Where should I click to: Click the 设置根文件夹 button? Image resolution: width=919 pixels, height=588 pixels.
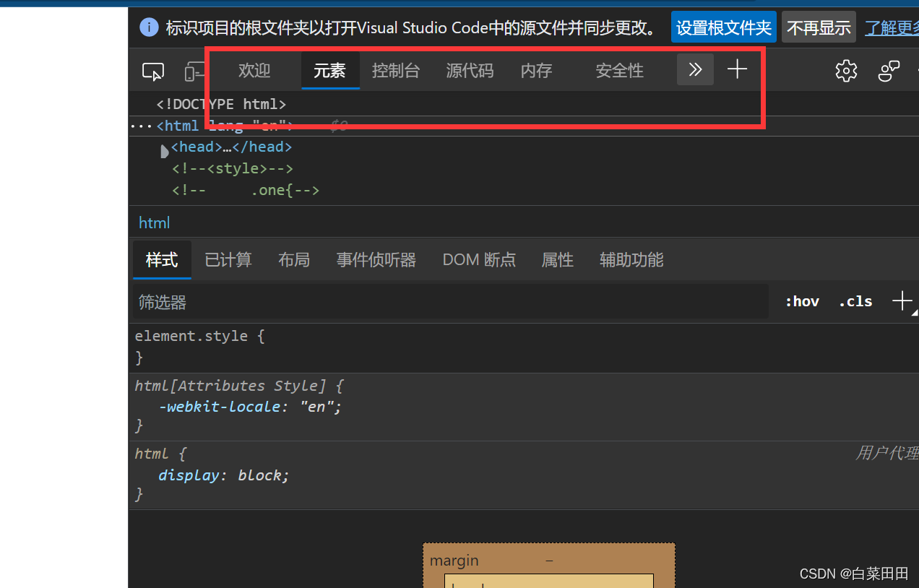pos(724,27)
